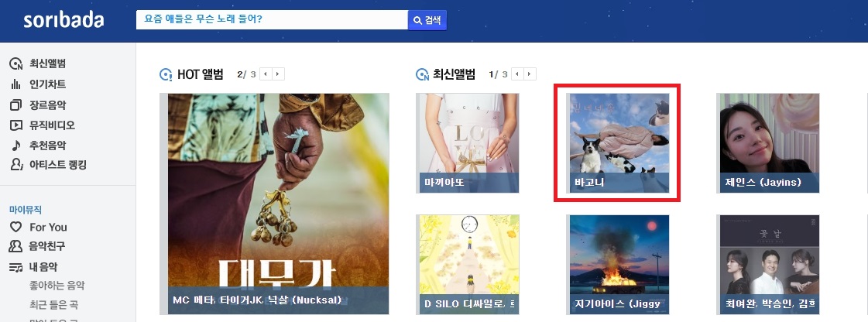Go to next 최신앨범 page
This screenshot has height=322, width=868.
pyautogui.click(x=530, y=74)
